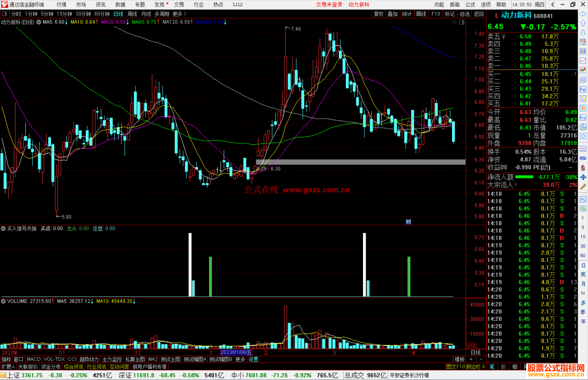The width and height of the screenshot is (588, 380).
Task: Open the F10 sidebar icon
Action: pyautogui.click(x=583, y=89)
